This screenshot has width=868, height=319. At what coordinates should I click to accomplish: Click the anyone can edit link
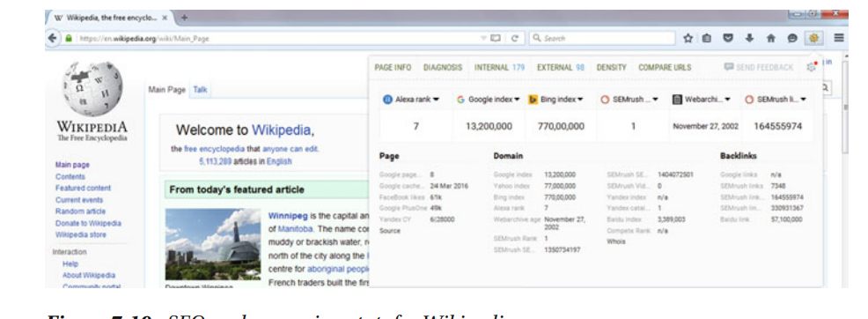click(291, 150)
